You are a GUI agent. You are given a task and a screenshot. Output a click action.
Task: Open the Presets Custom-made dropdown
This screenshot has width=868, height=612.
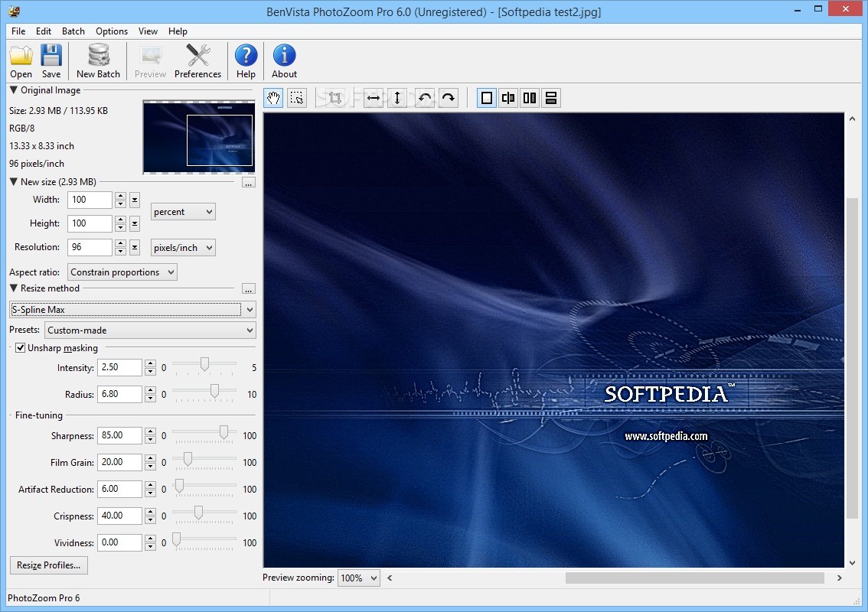(x=150, y=330)
